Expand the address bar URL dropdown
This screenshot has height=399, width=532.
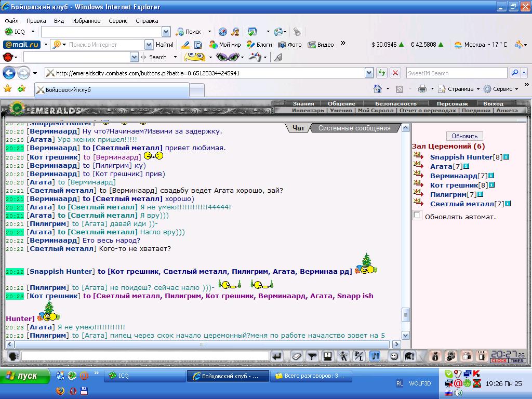369,73
